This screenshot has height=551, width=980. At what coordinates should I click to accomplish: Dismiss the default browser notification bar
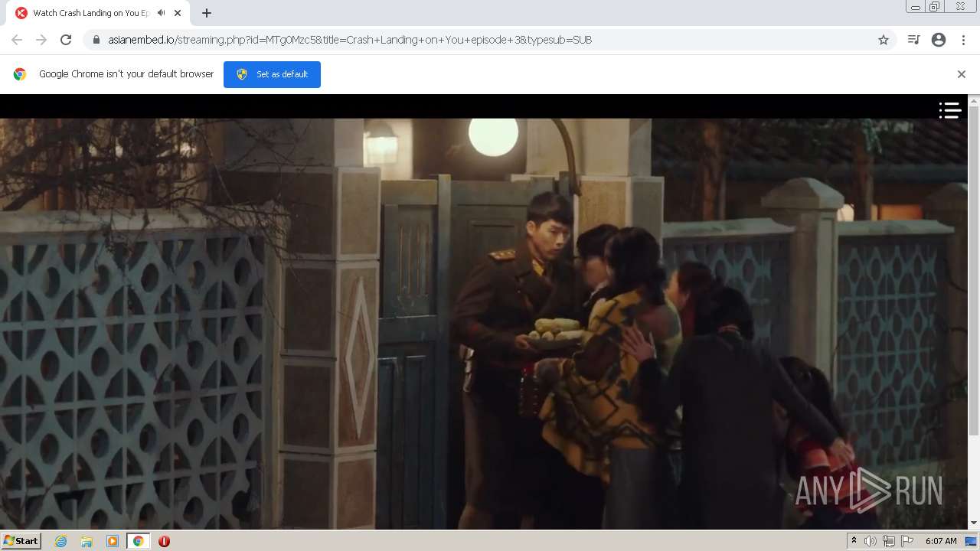pyautogui.click(x=962, y=74)
